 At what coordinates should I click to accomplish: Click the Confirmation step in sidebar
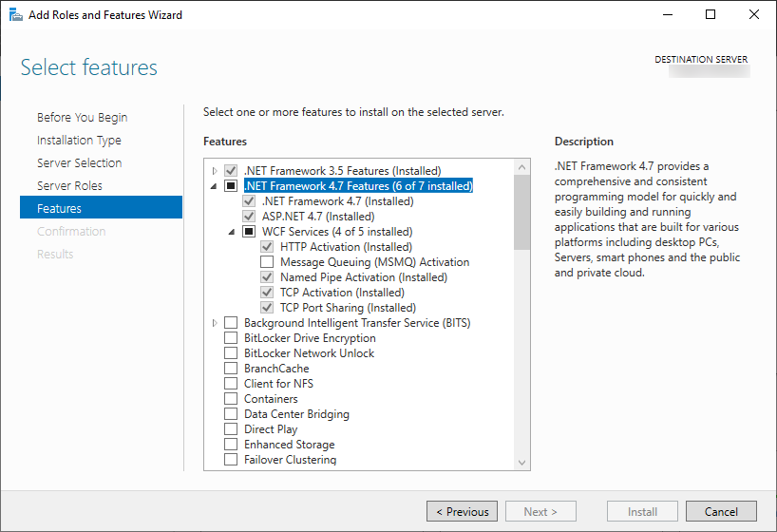click(71, 232)
